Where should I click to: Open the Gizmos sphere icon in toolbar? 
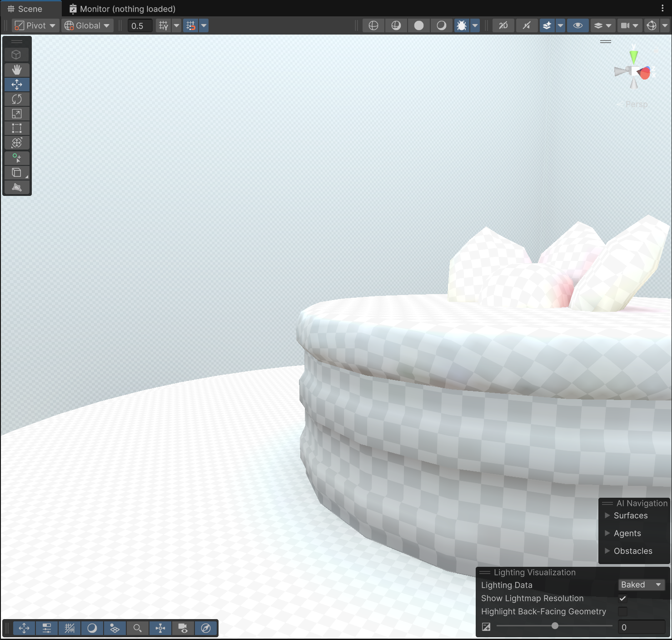click(x=652, y=25)
